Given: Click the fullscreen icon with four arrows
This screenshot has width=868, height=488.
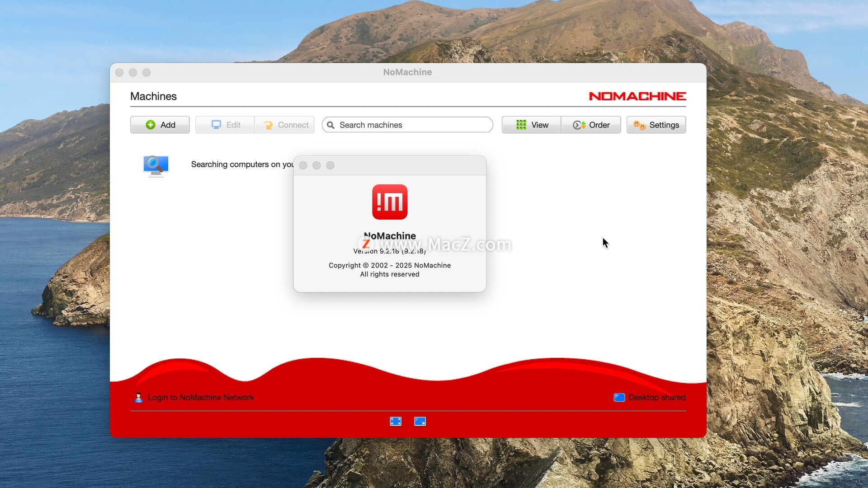Looking at the screenshot, I should [x=396, y=421].
